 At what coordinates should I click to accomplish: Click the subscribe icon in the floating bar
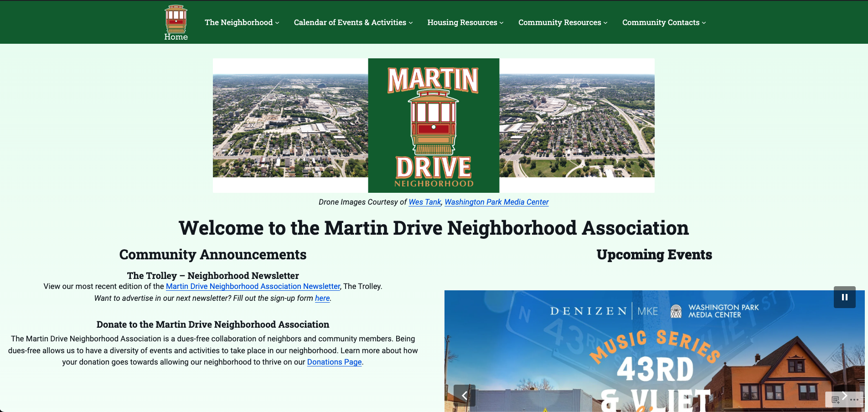835,400
